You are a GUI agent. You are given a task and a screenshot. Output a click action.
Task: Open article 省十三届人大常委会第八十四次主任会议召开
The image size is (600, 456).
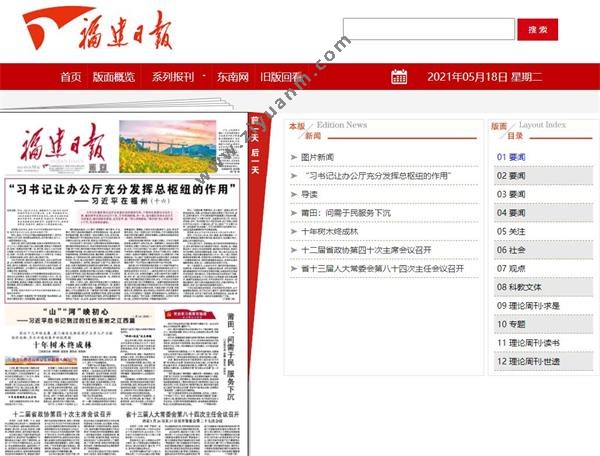coord(382,269)
